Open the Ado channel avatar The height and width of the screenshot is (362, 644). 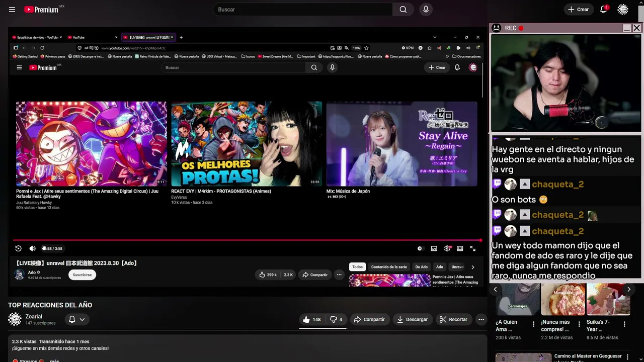[19, 275]
